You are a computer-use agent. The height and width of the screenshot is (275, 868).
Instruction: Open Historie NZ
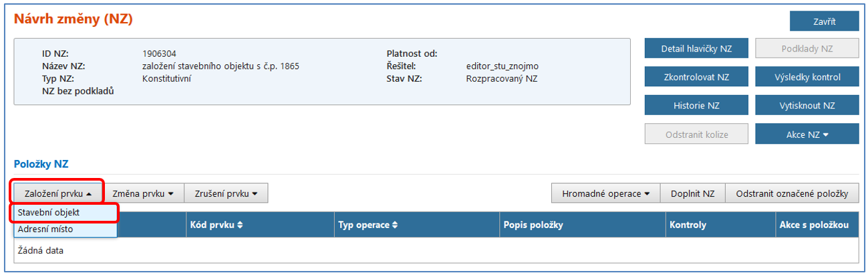pos(696,106)
